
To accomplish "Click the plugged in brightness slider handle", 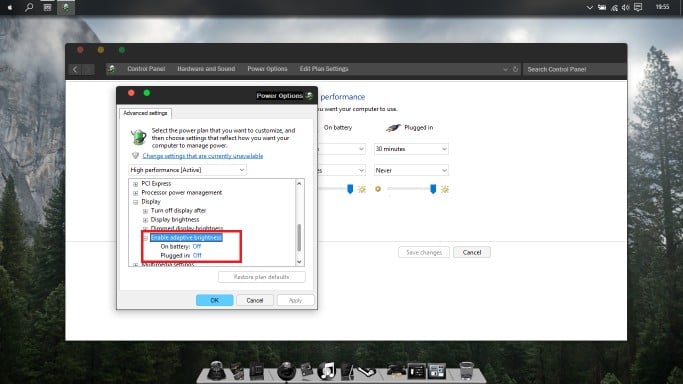I will point(433,189).
